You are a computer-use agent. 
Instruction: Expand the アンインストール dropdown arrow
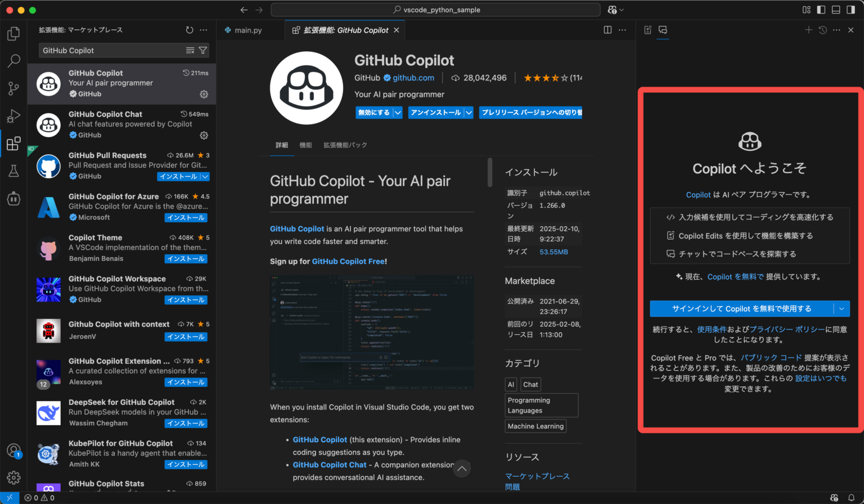click(x=467, y=112)
